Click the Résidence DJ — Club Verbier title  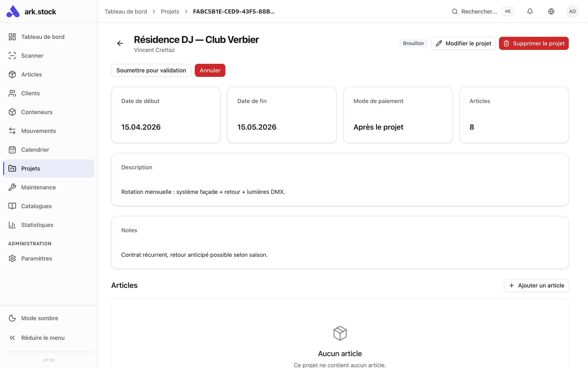tap(196, 40)
